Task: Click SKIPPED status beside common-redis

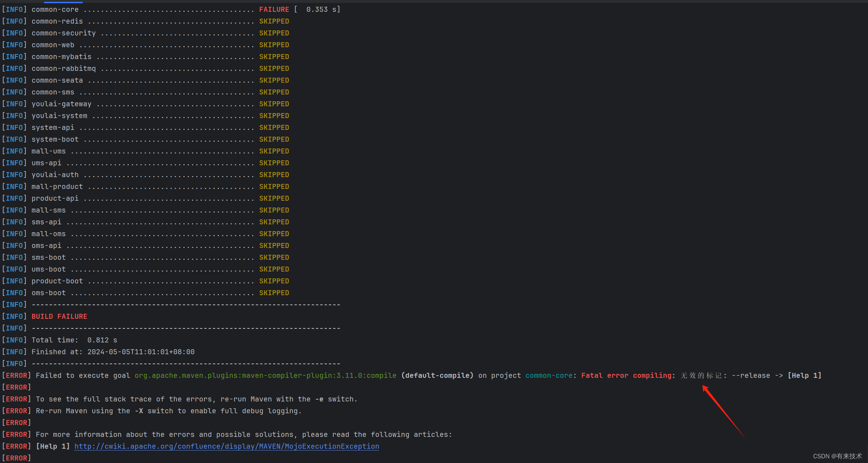Action: click(x=274, y=21)
